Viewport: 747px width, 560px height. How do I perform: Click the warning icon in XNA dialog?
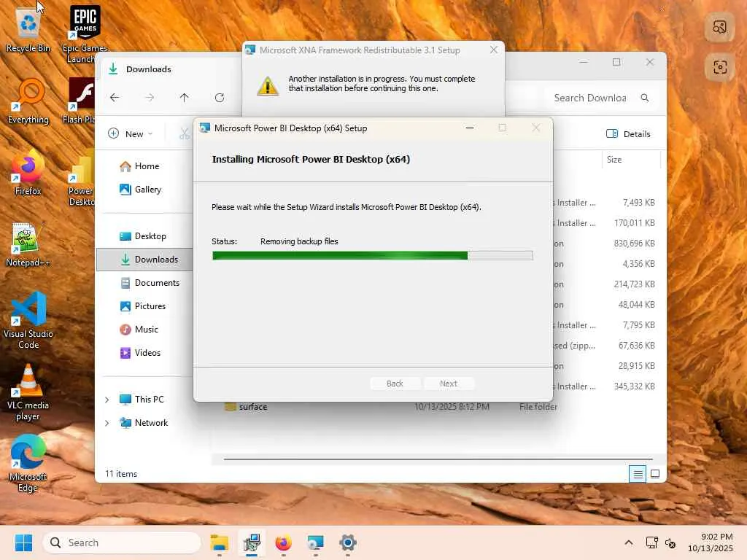268,86
